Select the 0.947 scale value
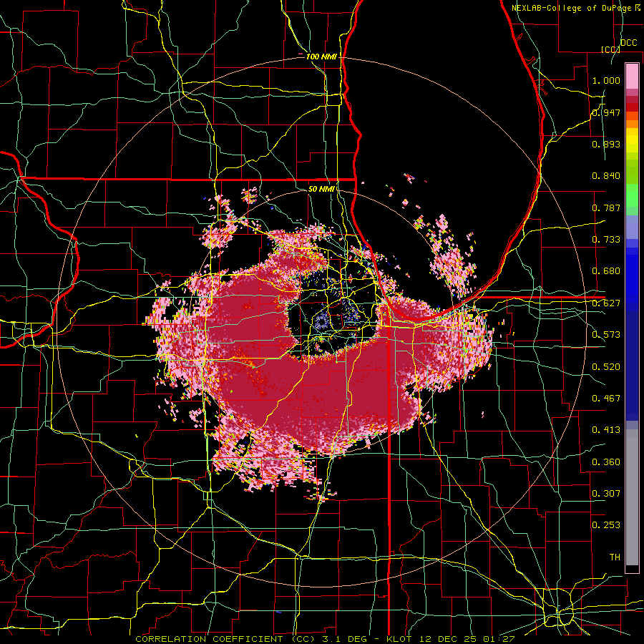The width and height of the screenshot is (644, 644). (x=606, y=112)
